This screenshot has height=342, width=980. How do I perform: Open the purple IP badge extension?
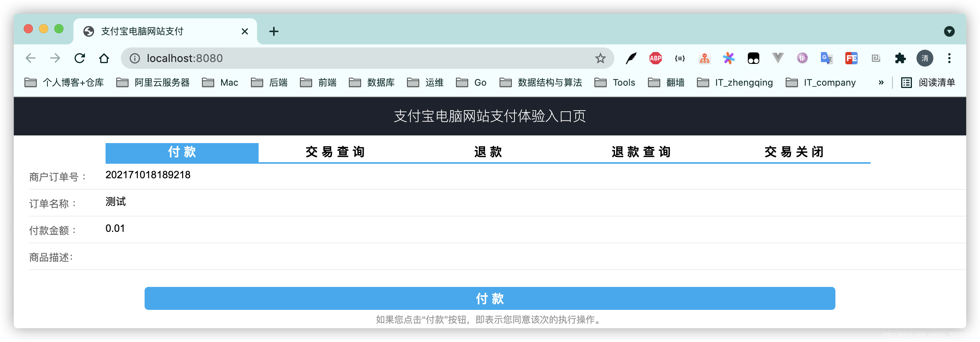tap(803, 58)
